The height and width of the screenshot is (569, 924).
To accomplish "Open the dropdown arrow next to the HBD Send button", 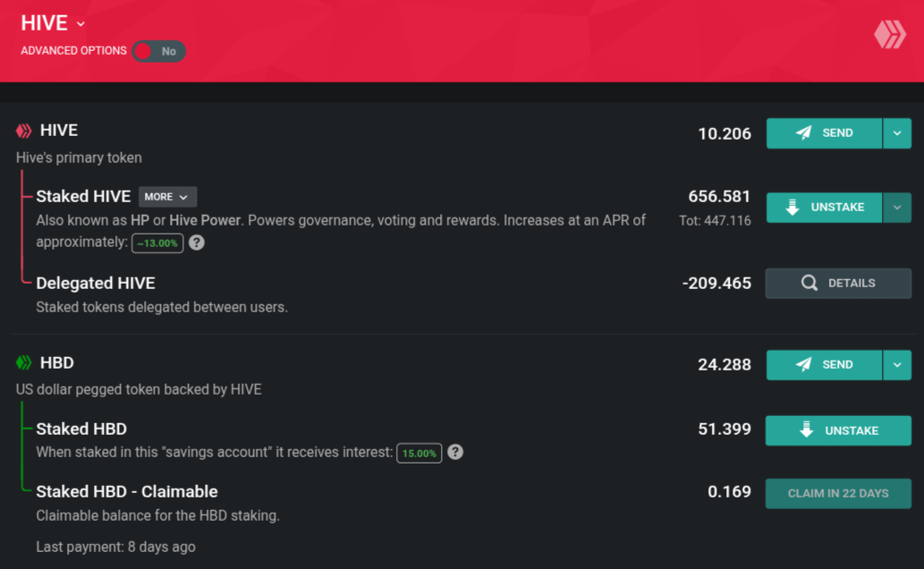I will point(897,365).
